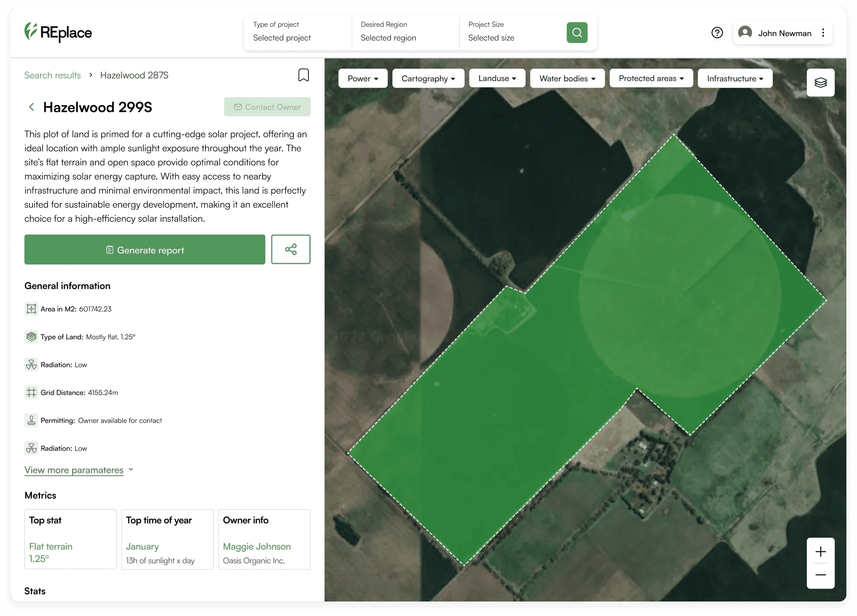Screen dimensions: 857x616
Task: Click the REplace logo
Action: pyautogui.click(x=58, y=32)
